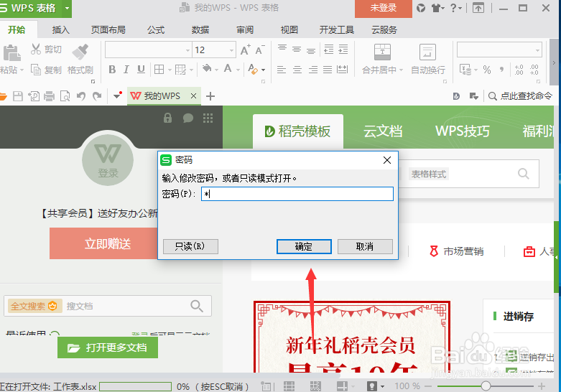The height and width of the screenshot is (392, 561).
Task: Align text left
Action: click(282, 70)
